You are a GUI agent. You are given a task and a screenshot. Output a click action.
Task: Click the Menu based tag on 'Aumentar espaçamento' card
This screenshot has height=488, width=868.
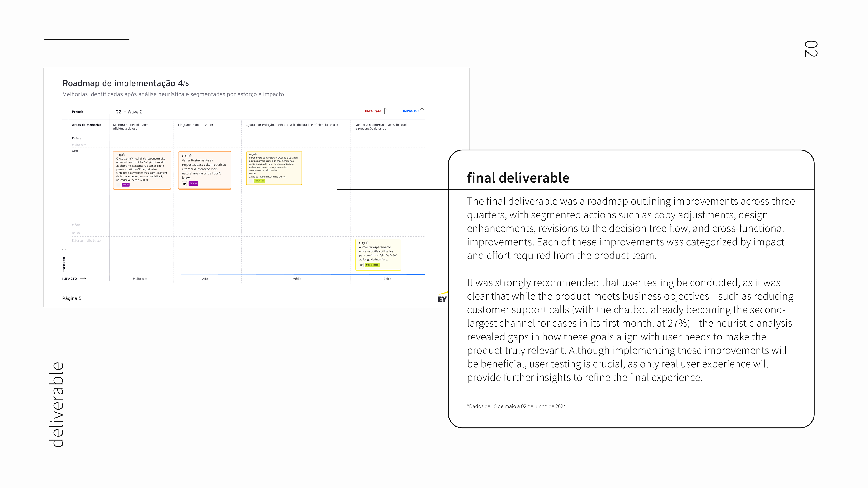[x=372, y=265]
